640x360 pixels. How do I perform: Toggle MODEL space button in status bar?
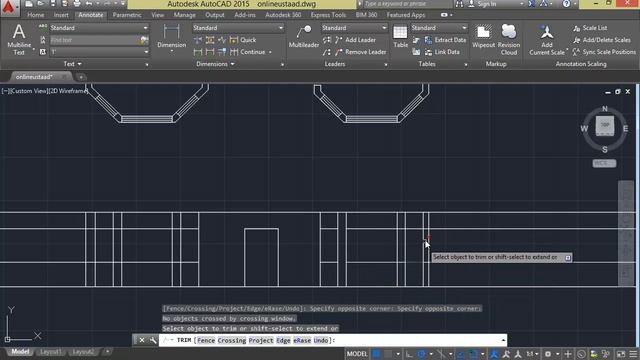tap(357, 354)
